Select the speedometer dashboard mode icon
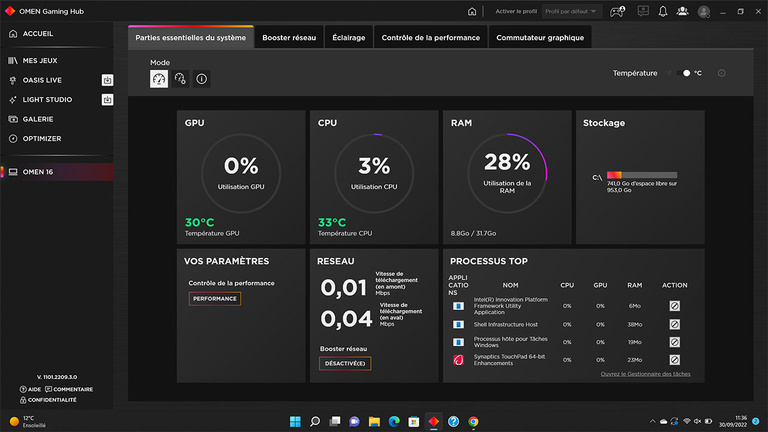 (159, 79)
